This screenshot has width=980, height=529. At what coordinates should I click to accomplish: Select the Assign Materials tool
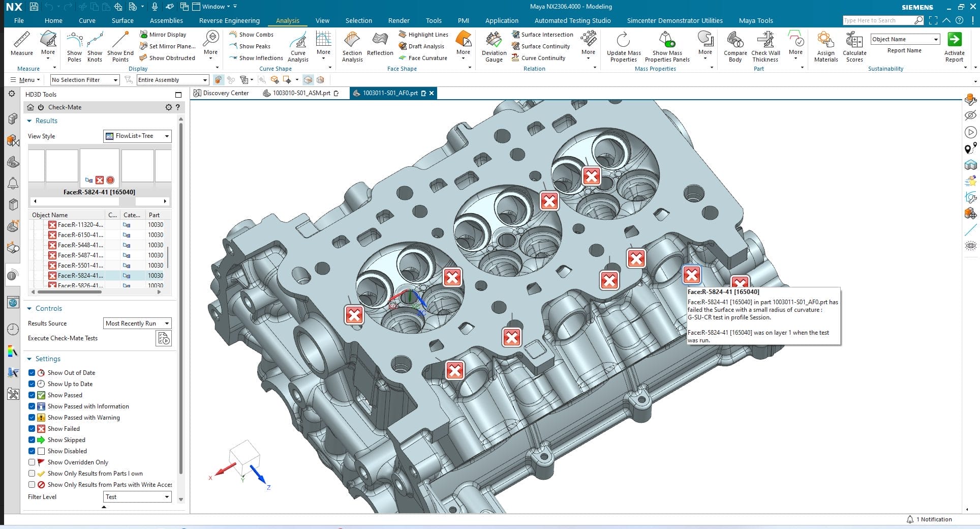[x=825, y=46]
